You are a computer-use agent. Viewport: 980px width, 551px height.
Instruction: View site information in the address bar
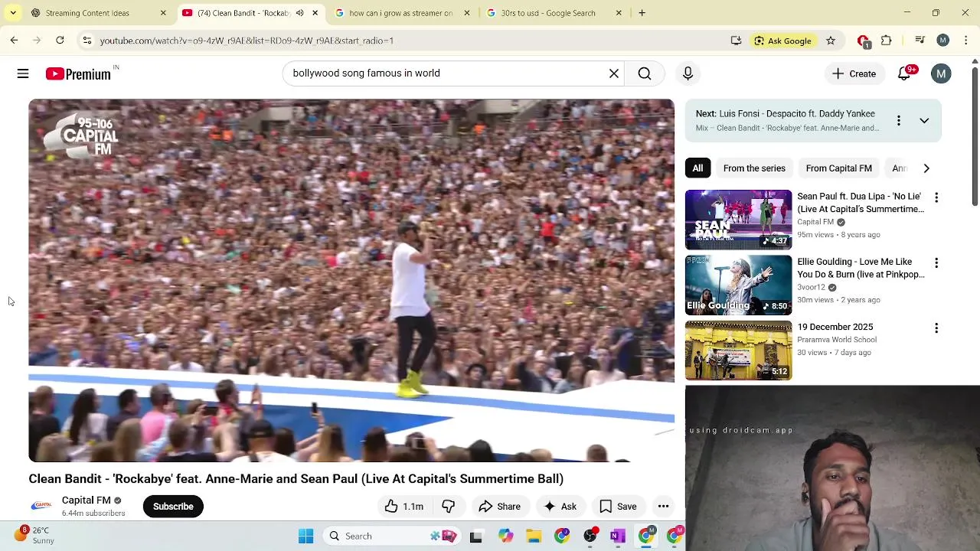(x=87, y=40)
